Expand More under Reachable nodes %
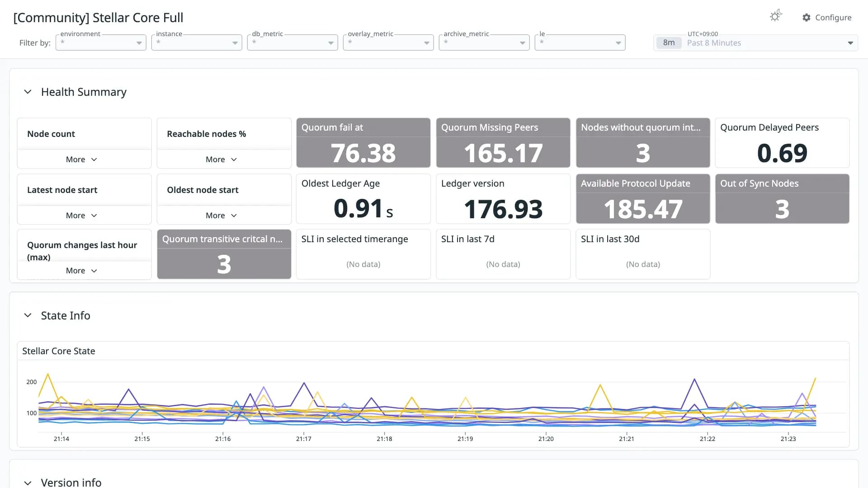868x488 pixels. pyautogui.click(x=221, y=160)
